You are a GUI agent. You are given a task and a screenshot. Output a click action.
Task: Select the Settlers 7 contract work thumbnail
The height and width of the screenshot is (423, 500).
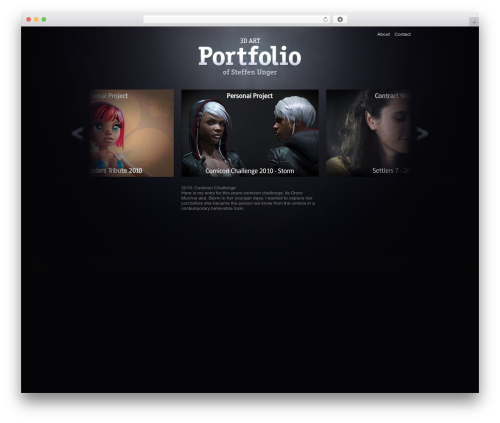(368, 133)
